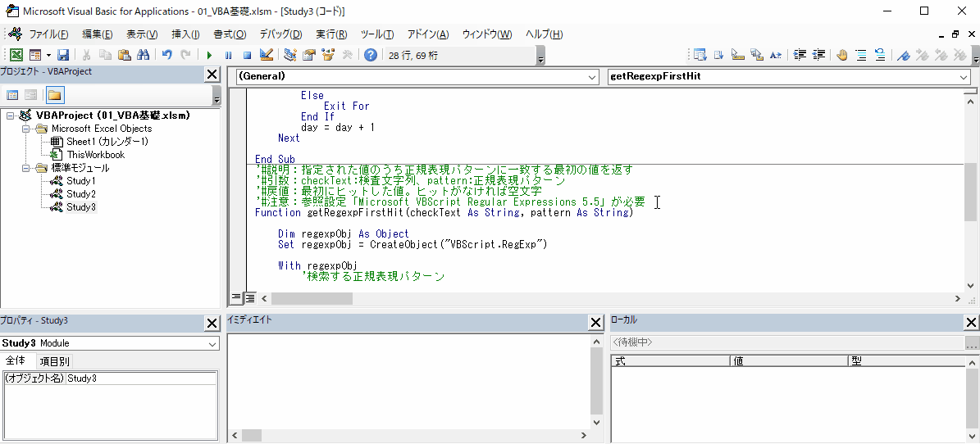Click the Toolbox hammer and wrench icon
This screenshot has height=444, width=980.
tap(347, 55)
